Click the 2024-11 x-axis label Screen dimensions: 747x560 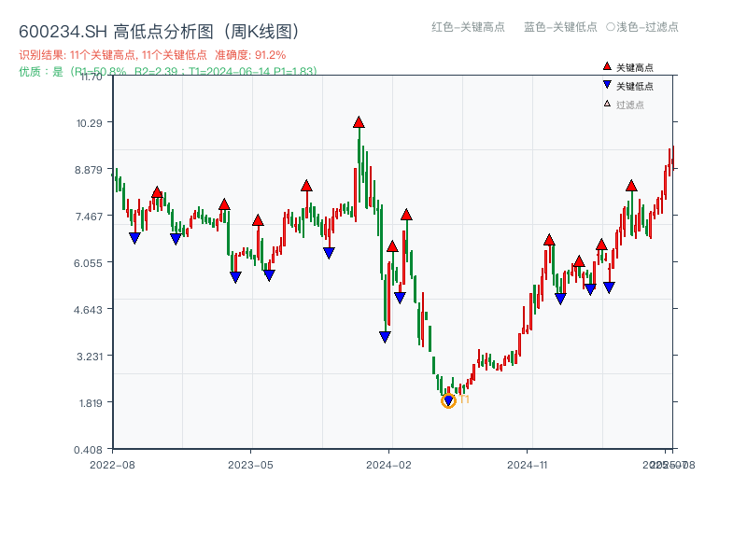528,465
